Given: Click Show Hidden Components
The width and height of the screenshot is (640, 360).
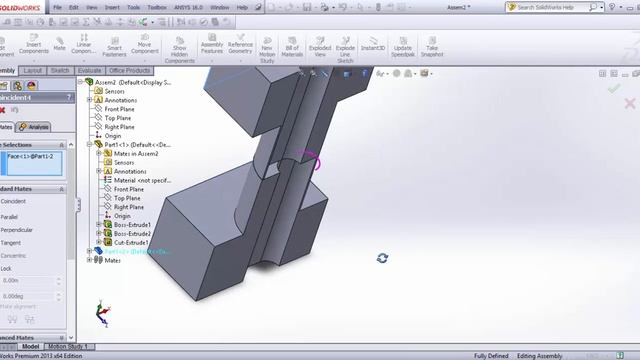Looking at the screenshot, I should [180, 50].
